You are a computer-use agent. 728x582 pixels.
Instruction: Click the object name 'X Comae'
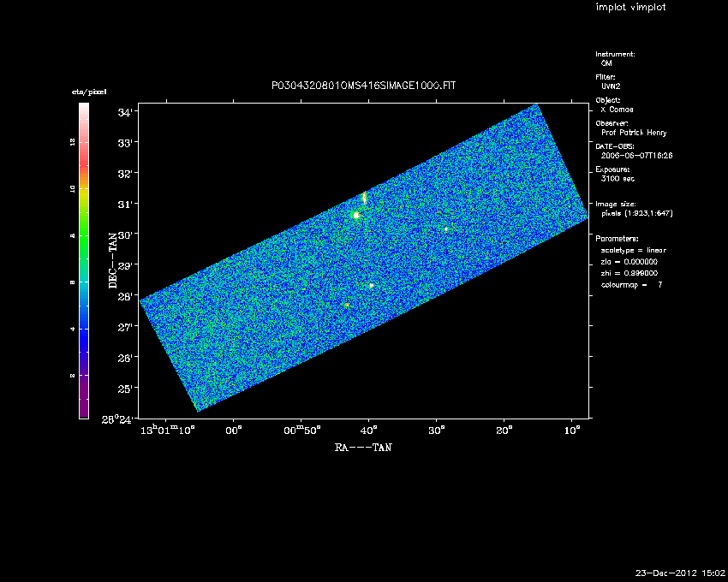[617, 110]
